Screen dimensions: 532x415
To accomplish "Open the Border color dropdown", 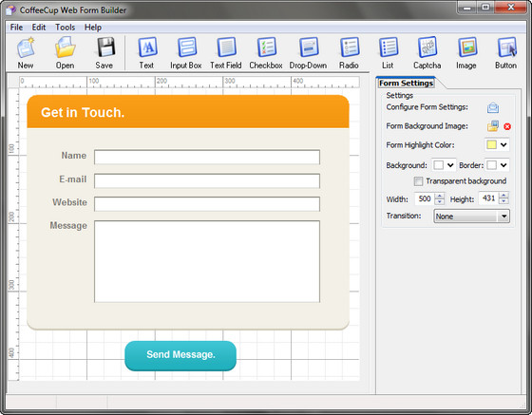I will point(503,165).
